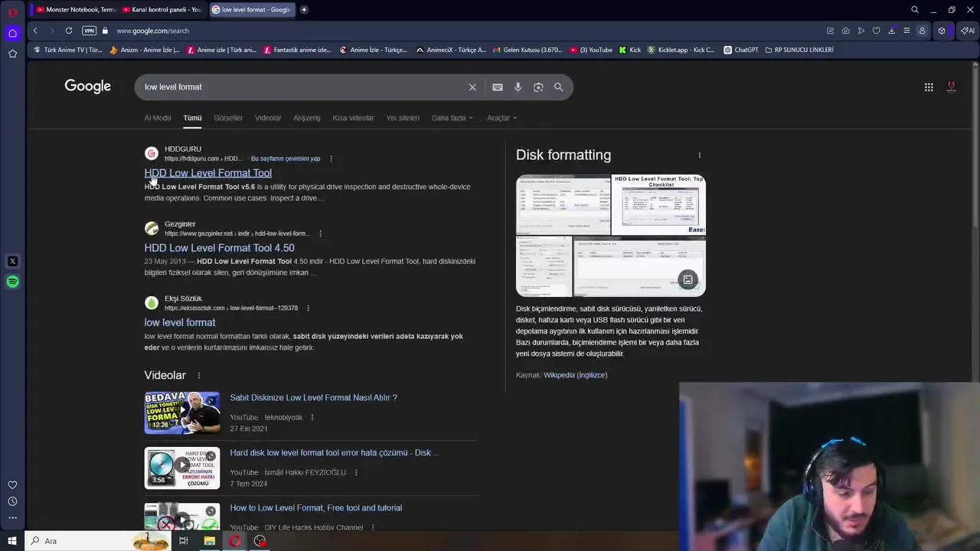Expand the Daha fazla dropdown
The width and height of the screenshot is (980, 551).
(452, 118)
